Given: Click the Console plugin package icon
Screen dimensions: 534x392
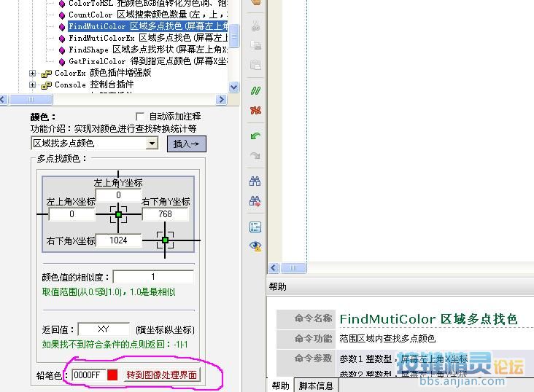Looking at the screenshot, I should click(46, 85).
